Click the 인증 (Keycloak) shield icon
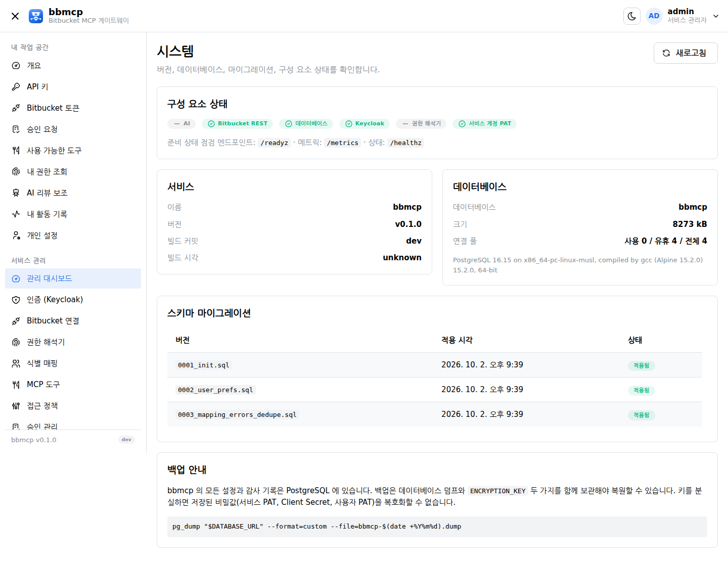The height and width of the screenshot is (568, 728). [x=16, y=300]
